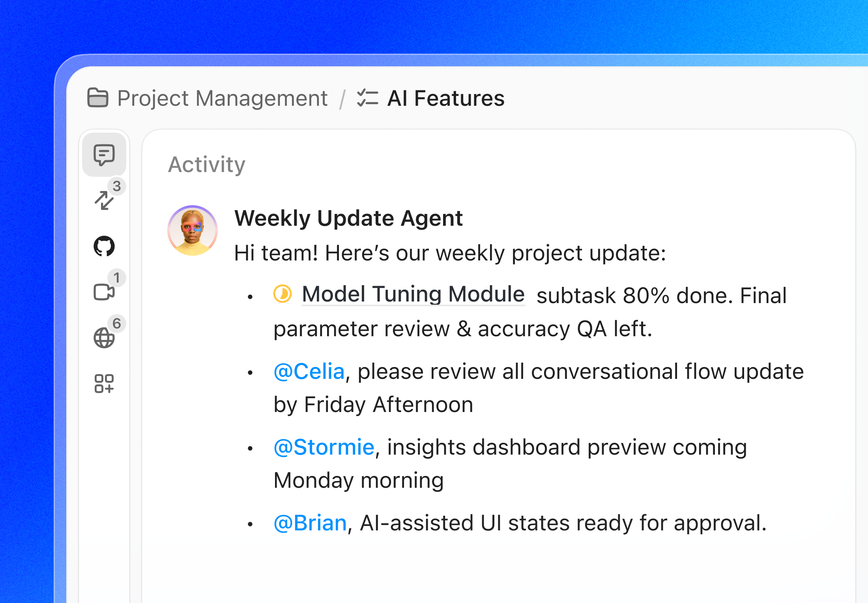Viewport: 868px width, 603px height.
Task: Click the checklist icon beside AI Features
Action: [366, 98]
